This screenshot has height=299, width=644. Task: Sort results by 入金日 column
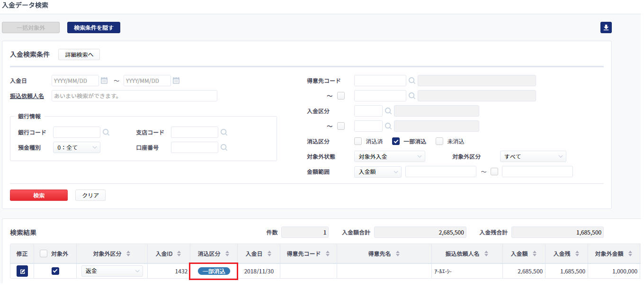(269, 254)
